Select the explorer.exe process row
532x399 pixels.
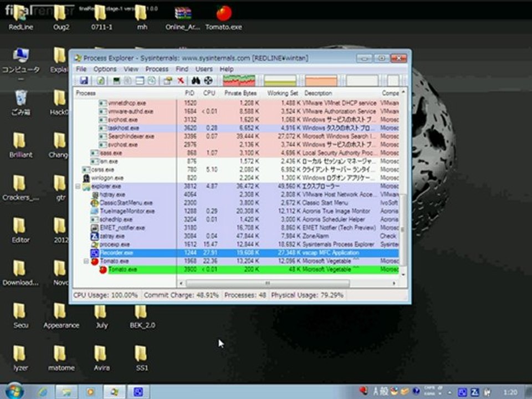236,186
